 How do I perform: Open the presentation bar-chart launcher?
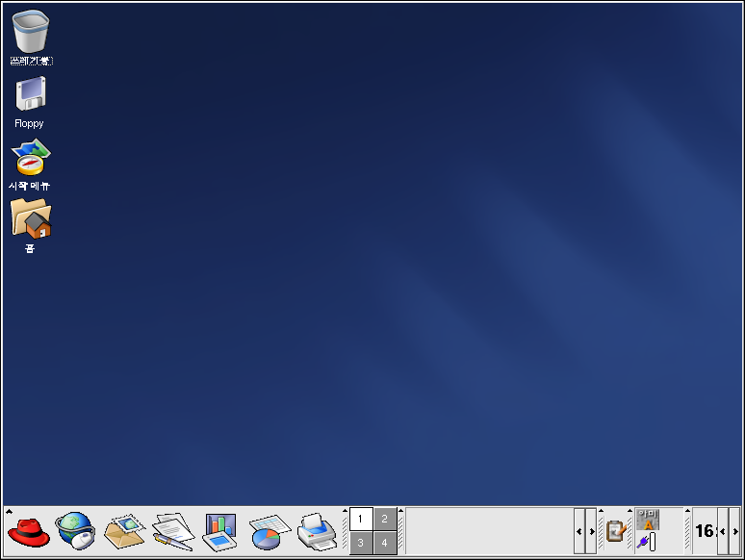tap(219, 531)
